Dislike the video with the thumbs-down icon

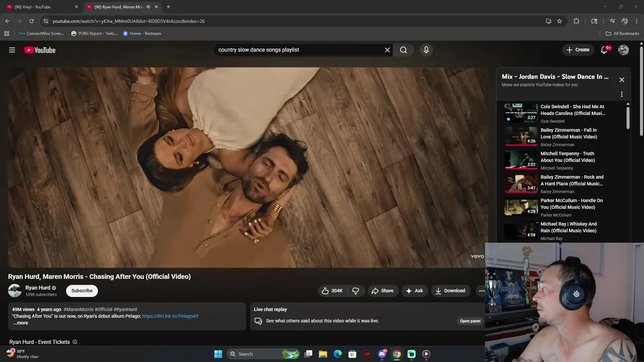tap(356, 291)
